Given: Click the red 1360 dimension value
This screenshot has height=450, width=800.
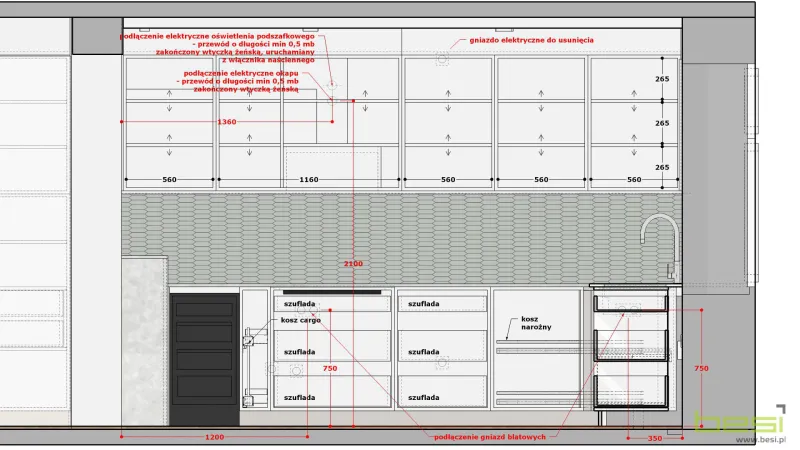Looking at the screenshot, I should tap(227, 122).
